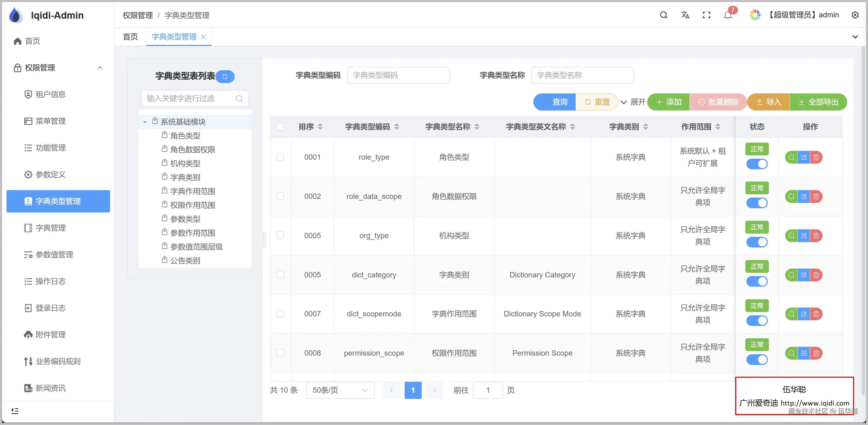This screenshot has height=425, width=868.
Task: Open the search icon in top header
Action: click(664, 15)
